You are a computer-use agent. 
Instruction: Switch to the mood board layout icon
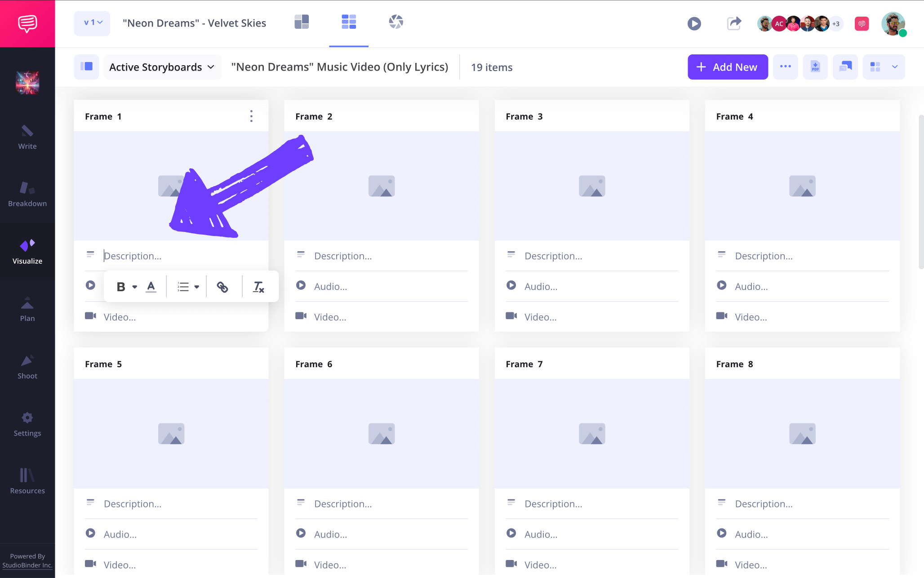coord(302,22)
